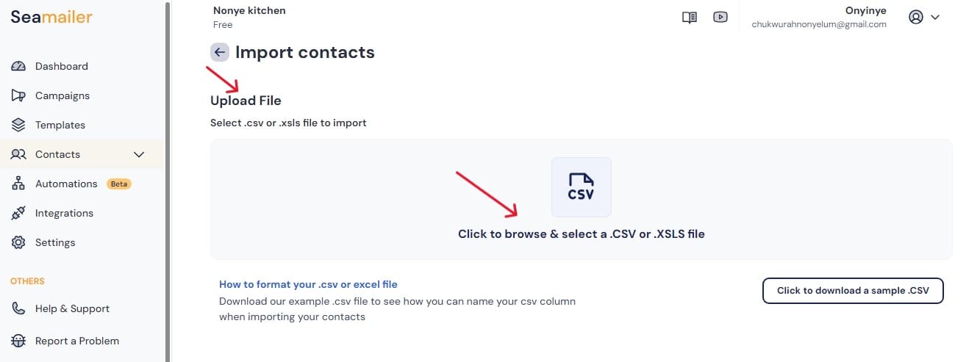This screenshot has height=362, width=980.
Task: Click the user profile avatar icon
Action: (916, 17)
